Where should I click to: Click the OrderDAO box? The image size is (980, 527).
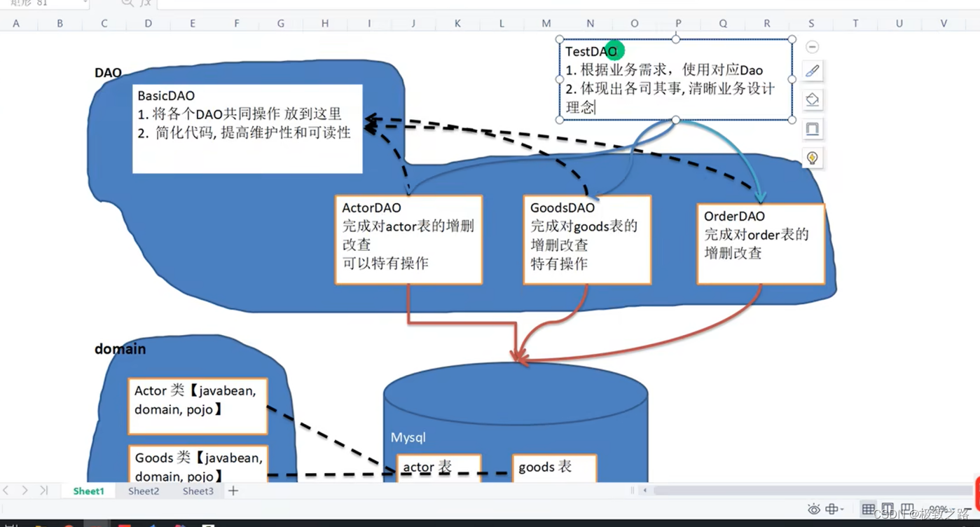[x=761, y=244]
